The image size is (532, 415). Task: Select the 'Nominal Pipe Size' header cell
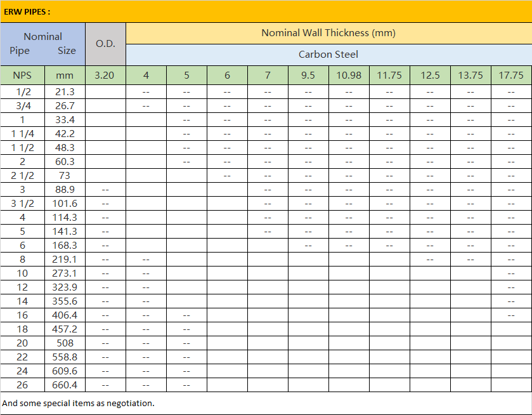(42, 44)
